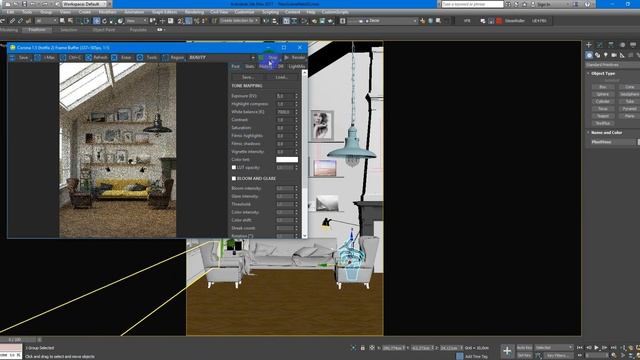Click the large plus icon near Auto Key

tap(507, 351)
